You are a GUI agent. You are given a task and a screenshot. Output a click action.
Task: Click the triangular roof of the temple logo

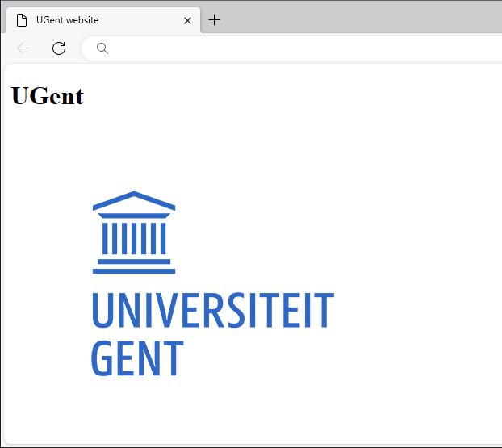[134, 201]
